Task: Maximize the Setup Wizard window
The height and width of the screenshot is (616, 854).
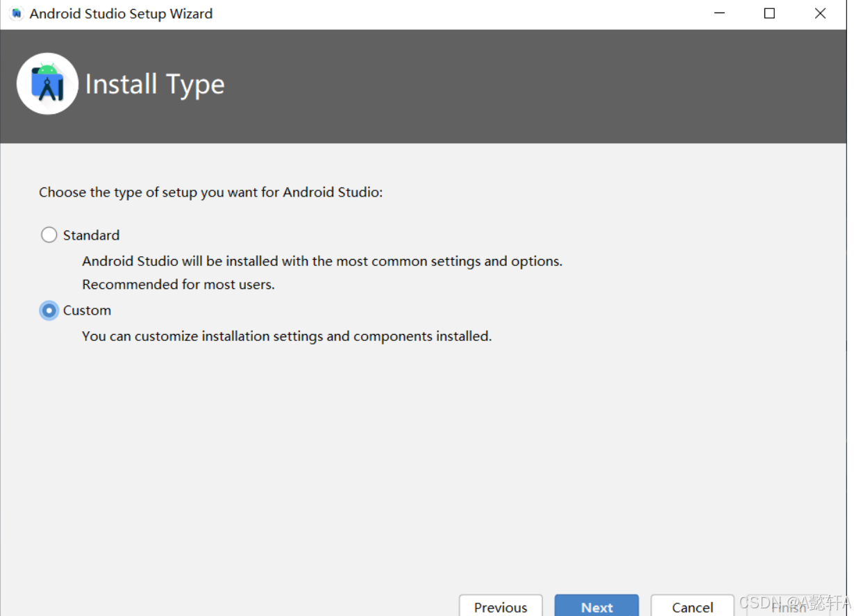Action: click(x=769, y=14)
